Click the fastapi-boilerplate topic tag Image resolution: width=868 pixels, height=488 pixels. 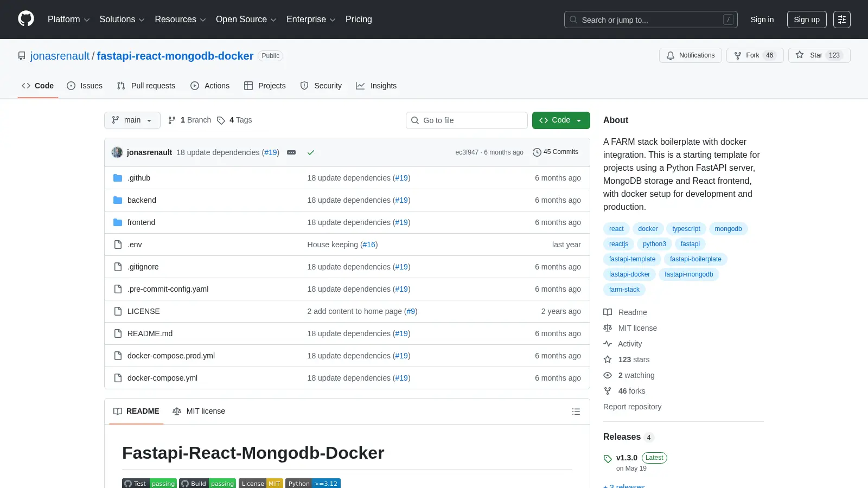pyautogui.click(x=695, y=259)
